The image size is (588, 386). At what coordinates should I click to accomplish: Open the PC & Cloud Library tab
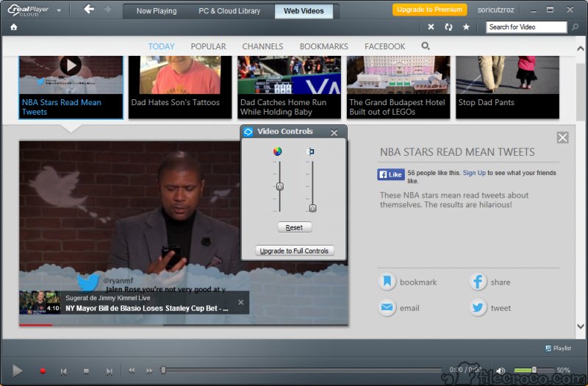(x=229, y=11)
